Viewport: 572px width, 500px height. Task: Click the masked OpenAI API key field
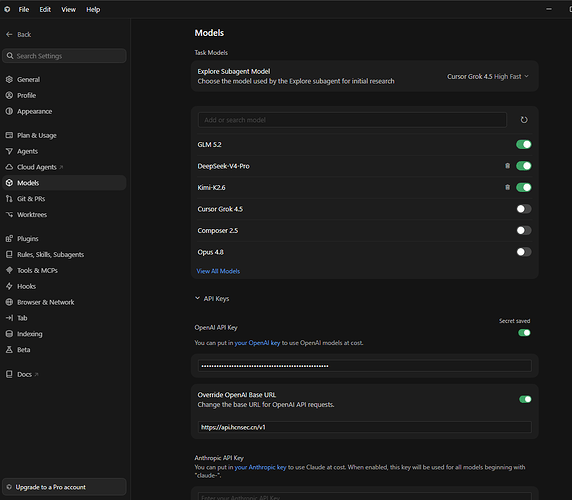tap(364, 366)
